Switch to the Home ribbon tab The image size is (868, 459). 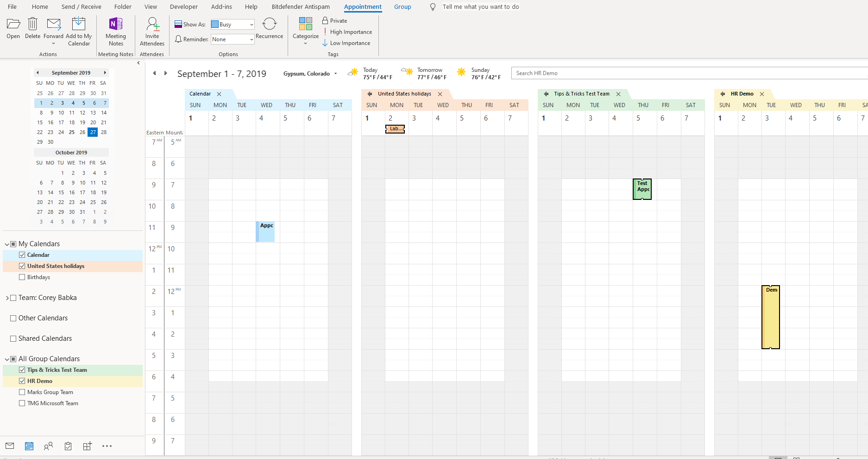pos(40,7)
